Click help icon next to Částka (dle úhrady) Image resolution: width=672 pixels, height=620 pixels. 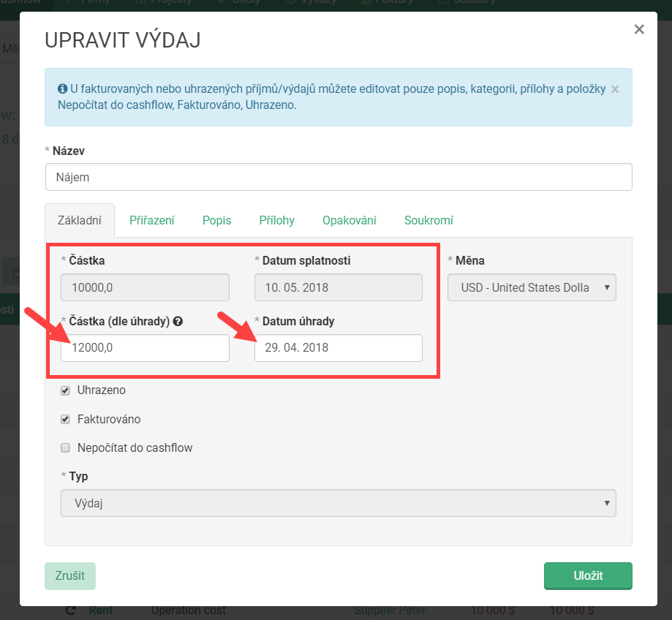click(178, 321)
